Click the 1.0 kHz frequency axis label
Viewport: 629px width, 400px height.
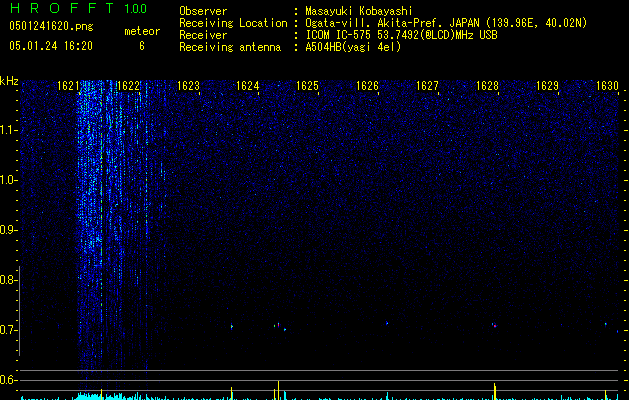point(9,180)
